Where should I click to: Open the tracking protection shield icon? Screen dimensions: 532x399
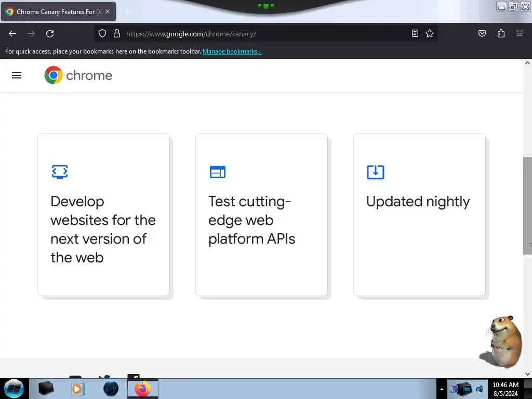[102, 33]
